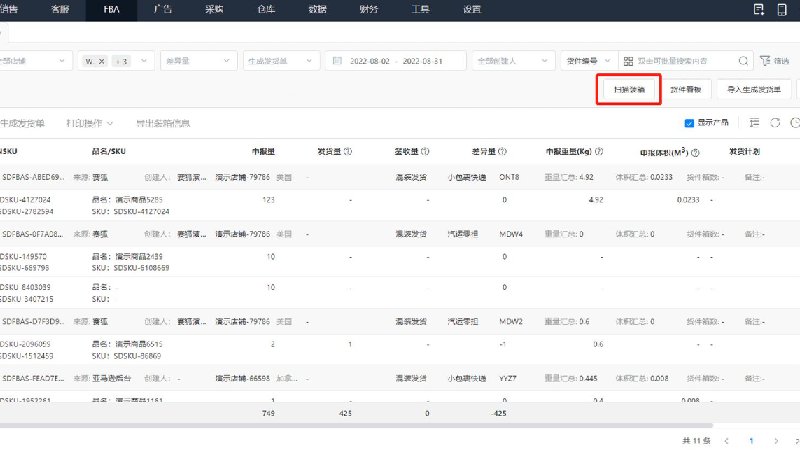Click the help icon next to 发货量
Screen dimensions: 800x450
tap(348, 152)
